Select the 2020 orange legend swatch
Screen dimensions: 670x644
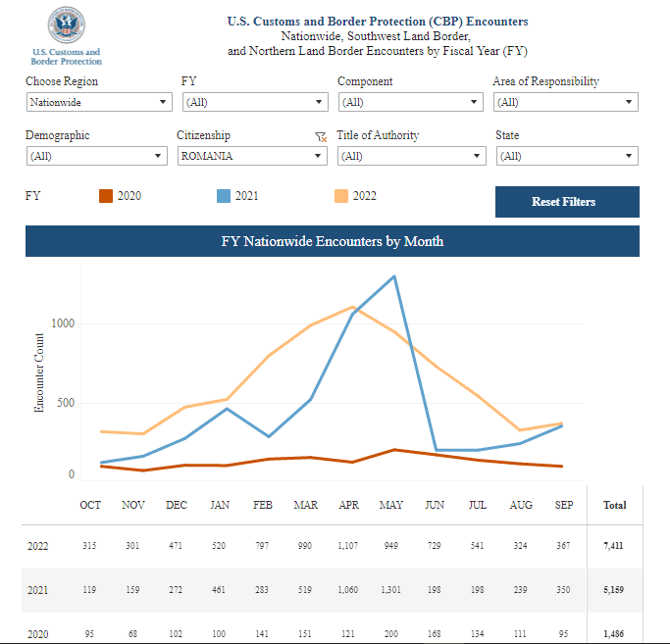106,196
